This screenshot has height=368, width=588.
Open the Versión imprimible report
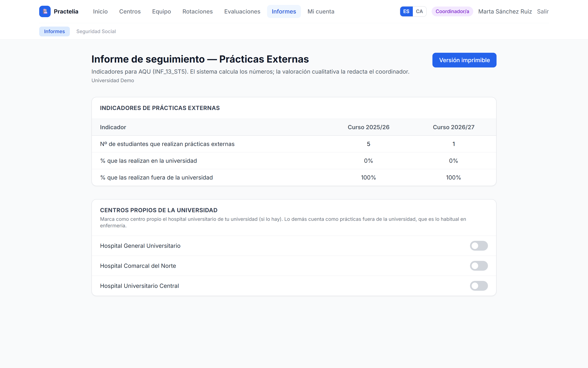[x=464, y=60]
